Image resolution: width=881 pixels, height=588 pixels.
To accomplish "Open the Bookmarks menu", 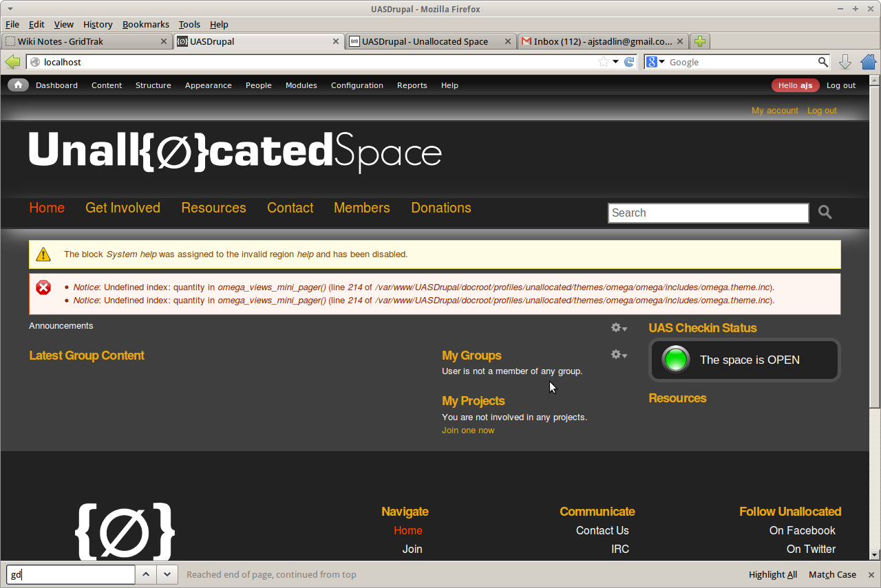I will click(145, 24).
